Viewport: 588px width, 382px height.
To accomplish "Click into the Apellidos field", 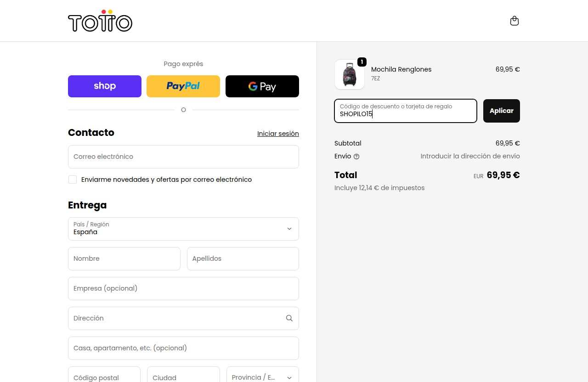I will [x=243, y=258].
